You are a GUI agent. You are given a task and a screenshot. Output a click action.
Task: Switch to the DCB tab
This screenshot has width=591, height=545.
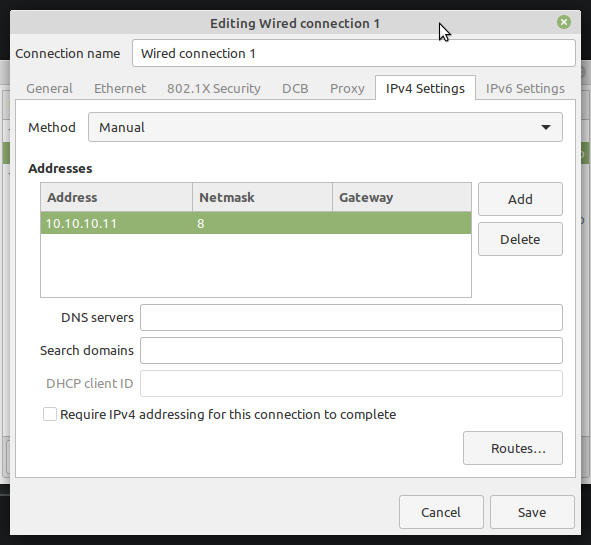point(295,89)
